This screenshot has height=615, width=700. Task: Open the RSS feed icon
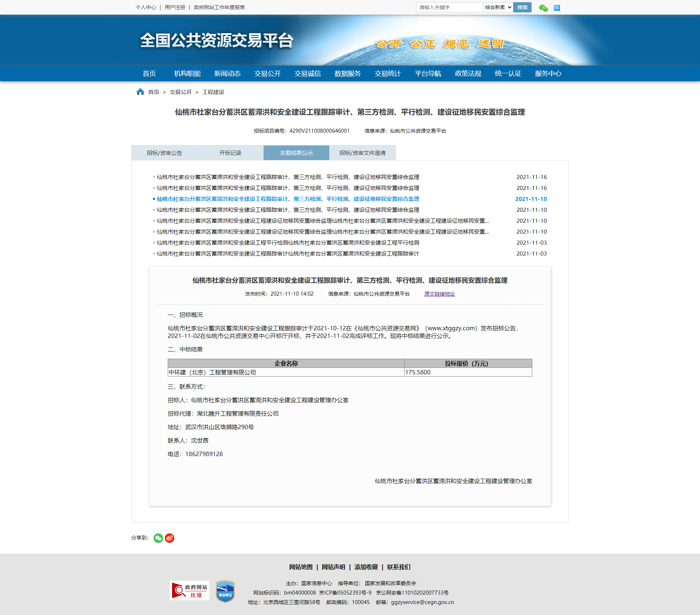pos(557,8)
